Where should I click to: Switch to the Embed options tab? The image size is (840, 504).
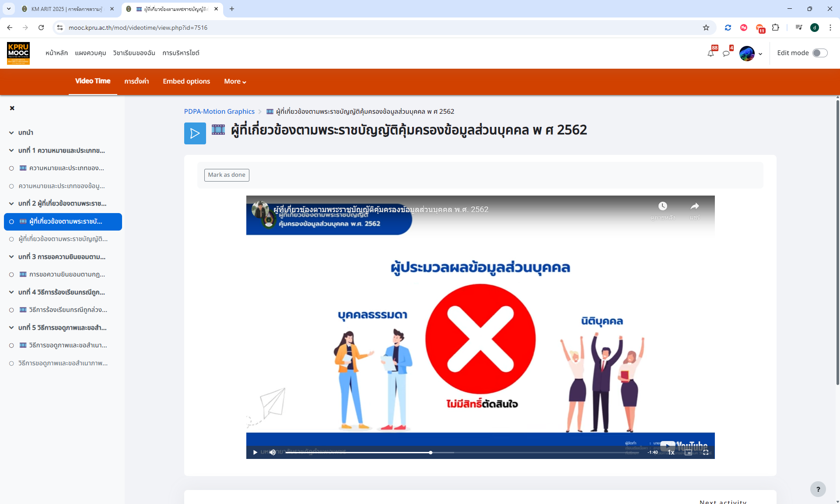186,81
